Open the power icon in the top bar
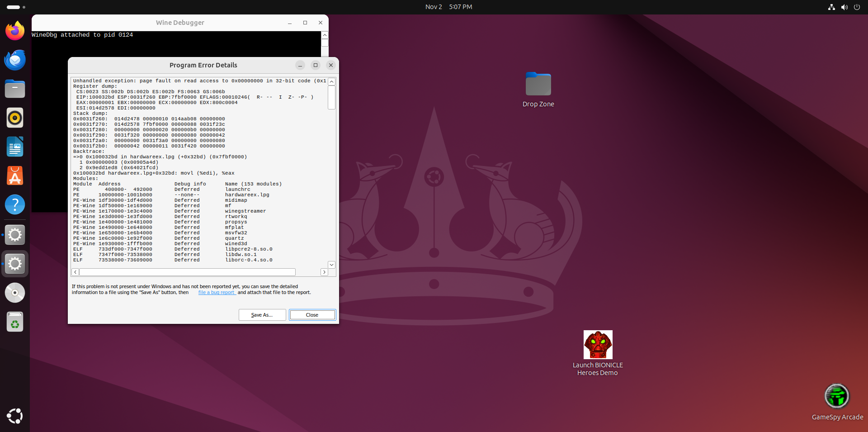 click(x=857, y=7)
